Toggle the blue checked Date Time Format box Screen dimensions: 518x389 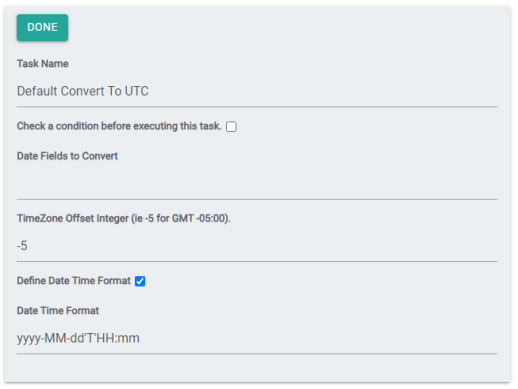(140, 281)
